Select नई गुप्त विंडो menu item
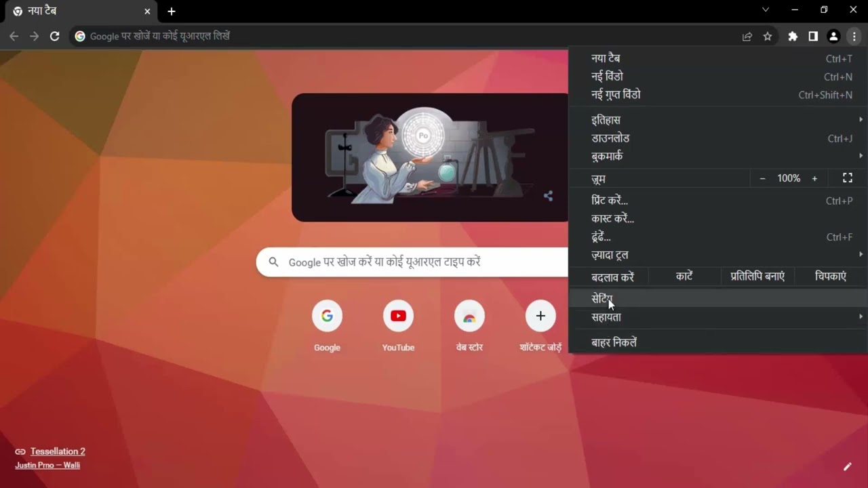868x488 pixels. click(x=718, y=95)
